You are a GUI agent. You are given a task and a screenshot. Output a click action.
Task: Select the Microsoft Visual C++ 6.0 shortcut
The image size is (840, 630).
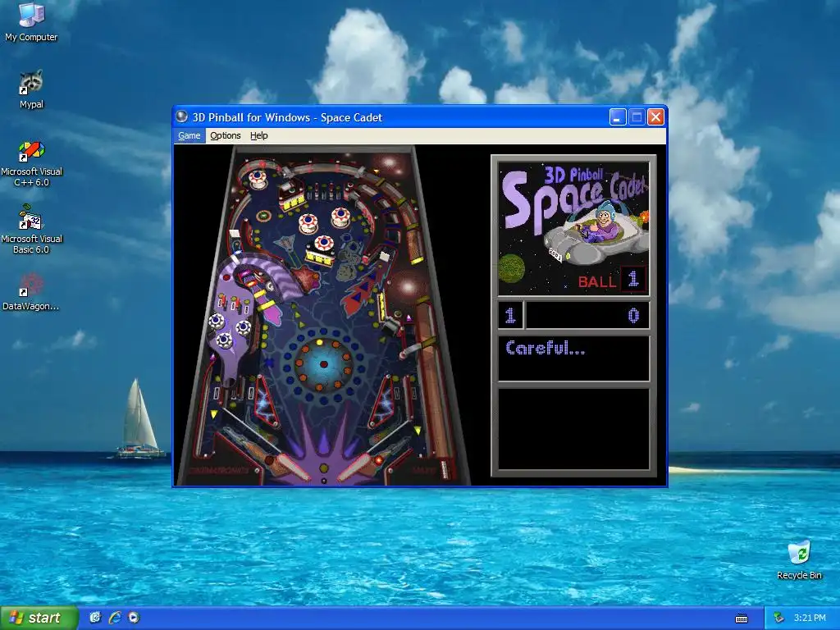[x=31, y=163]
